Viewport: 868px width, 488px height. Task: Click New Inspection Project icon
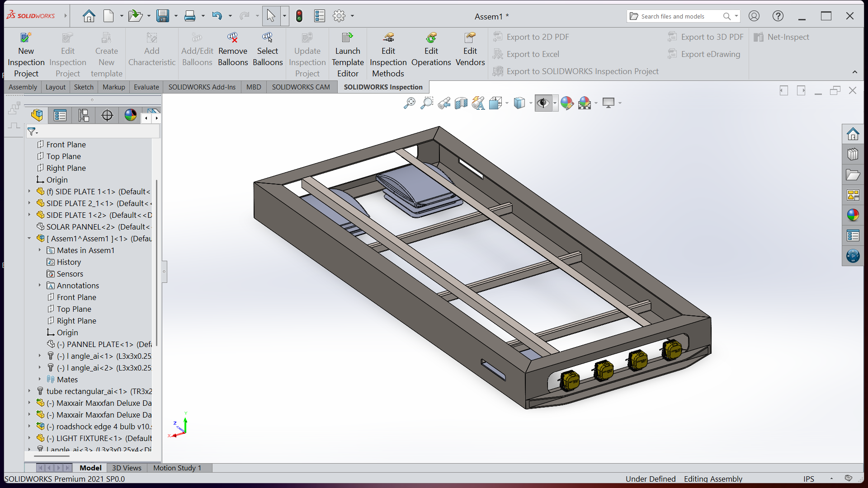coord(26,38)
